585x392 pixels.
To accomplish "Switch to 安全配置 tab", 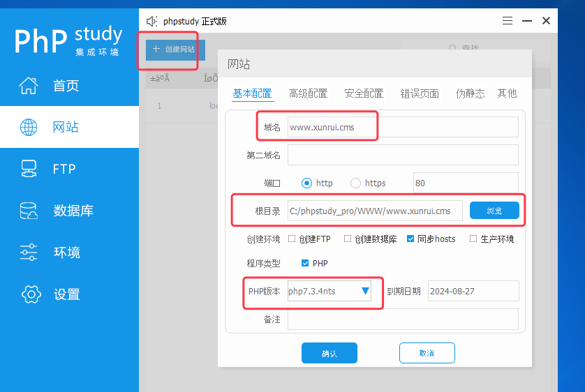I will [x=364, y=93].
